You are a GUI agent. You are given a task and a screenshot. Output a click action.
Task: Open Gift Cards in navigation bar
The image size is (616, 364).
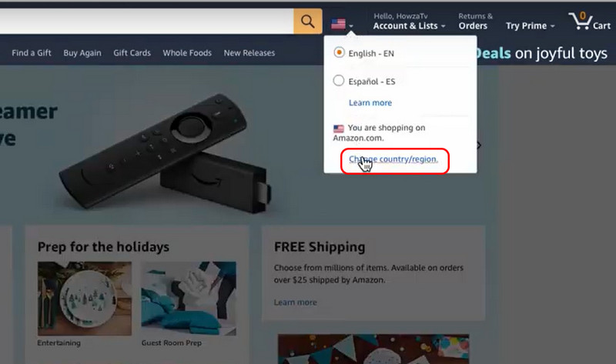[132, 52]
